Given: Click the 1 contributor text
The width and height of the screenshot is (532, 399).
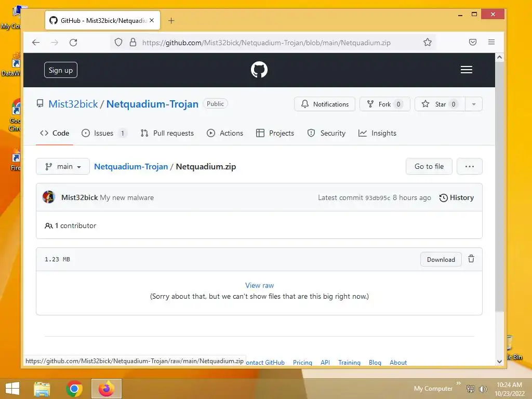Looking at the screenshot, I should [x=75, y=225].
